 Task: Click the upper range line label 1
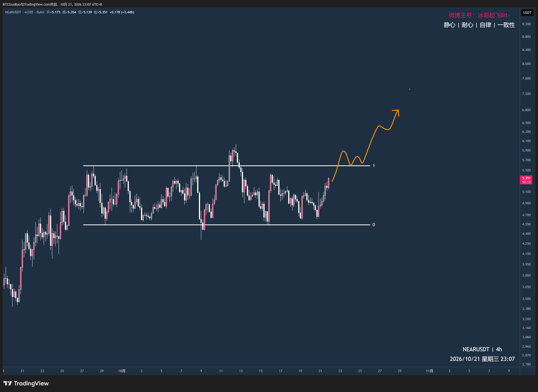click(374, 166)
